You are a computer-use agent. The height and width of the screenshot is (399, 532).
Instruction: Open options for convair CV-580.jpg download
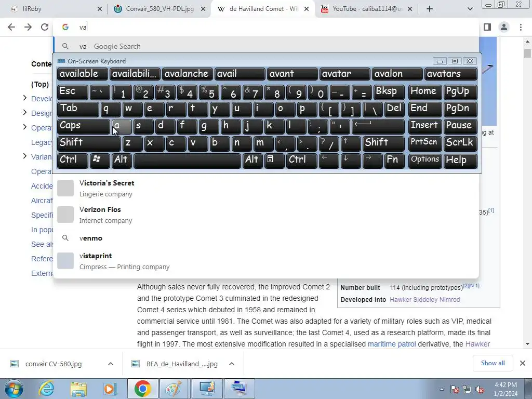pyautogui.click(x=111, y=364)
